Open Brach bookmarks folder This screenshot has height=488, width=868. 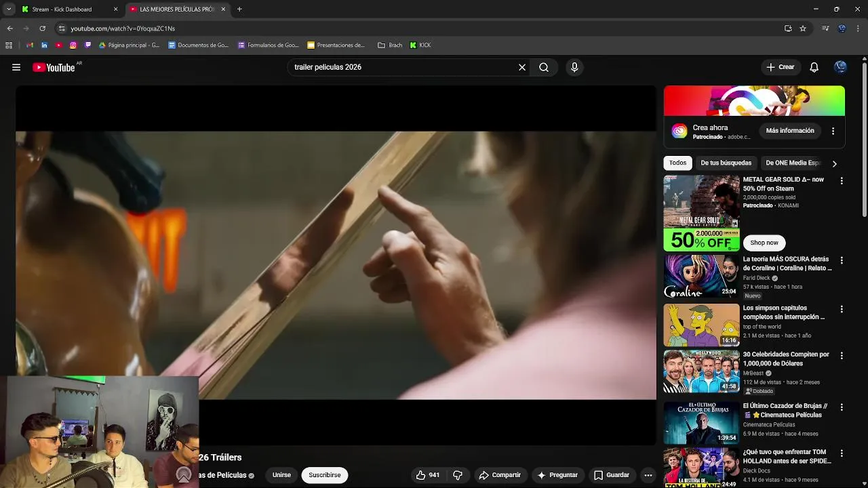tap(390, 45)
